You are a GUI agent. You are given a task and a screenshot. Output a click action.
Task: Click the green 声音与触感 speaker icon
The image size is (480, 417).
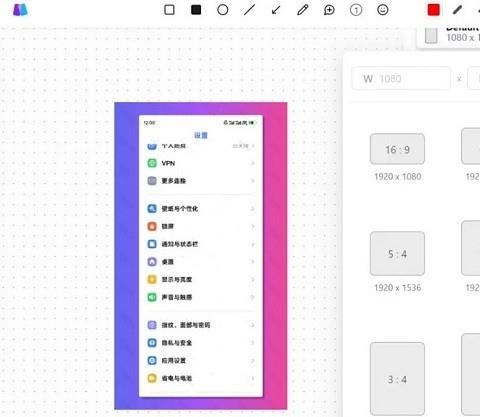pyautogui.click(x=152, y=297)
